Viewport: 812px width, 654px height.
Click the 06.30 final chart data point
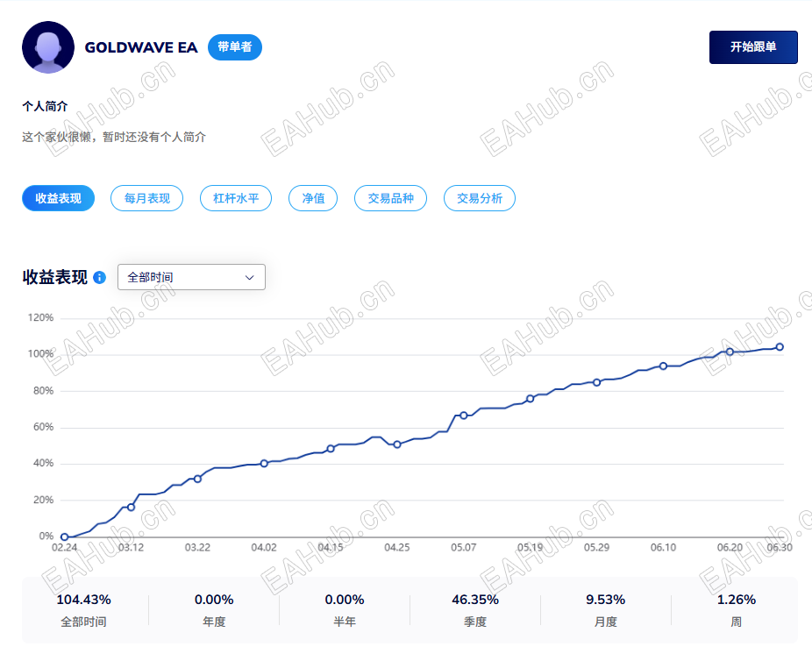click(780, 347)
